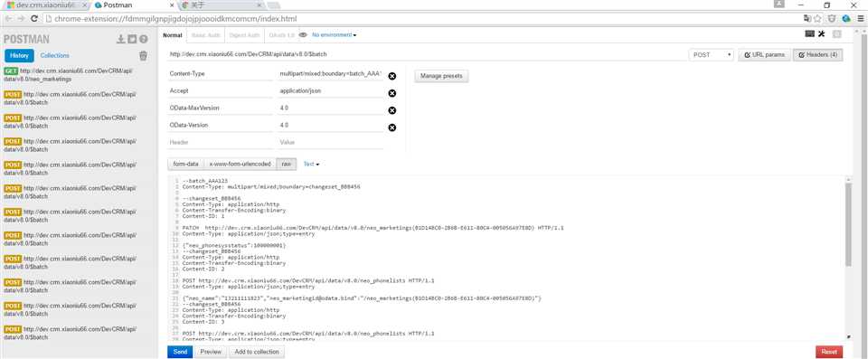Switch to the Basic Auth tab
The image size is (868, 359).
[205, 35]
